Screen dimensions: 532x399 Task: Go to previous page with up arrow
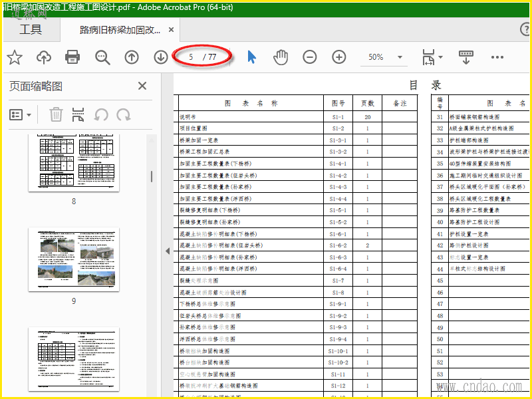pyautogui.click(x=132, y=57)
